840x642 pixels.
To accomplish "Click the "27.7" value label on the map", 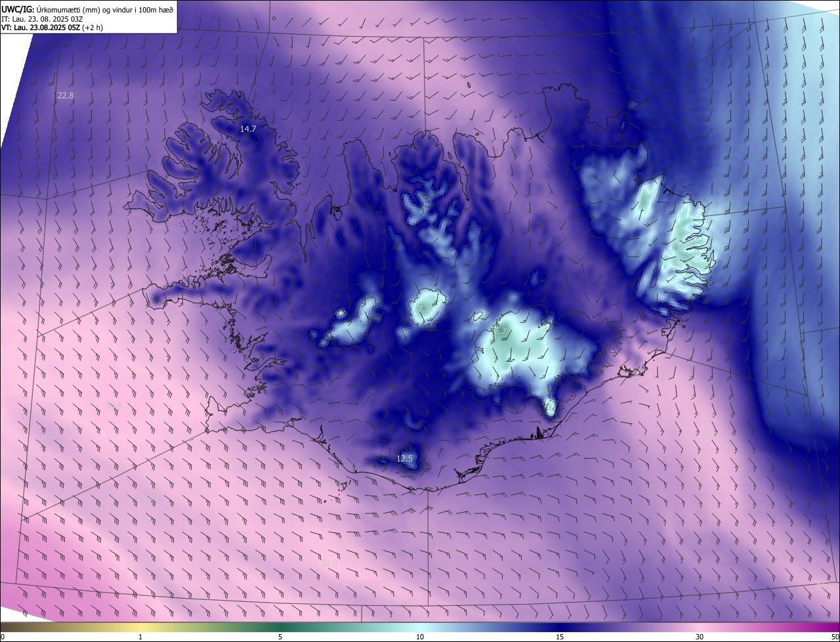I will click(x=51, y=435).
